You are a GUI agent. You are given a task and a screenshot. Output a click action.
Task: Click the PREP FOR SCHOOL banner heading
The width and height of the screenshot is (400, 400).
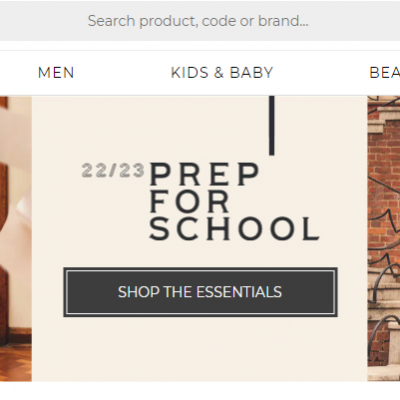coord(234,201)
